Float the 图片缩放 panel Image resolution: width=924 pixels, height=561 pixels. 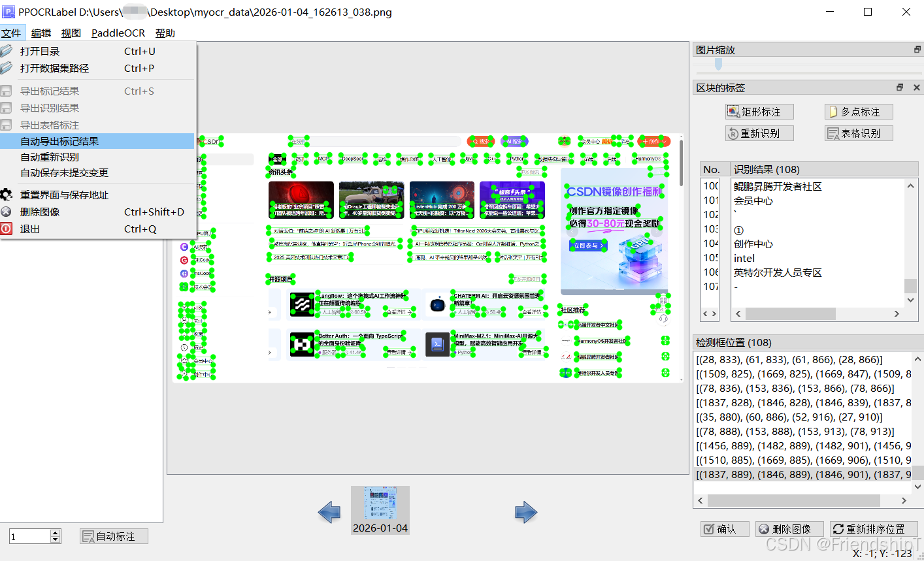(917, 50)
